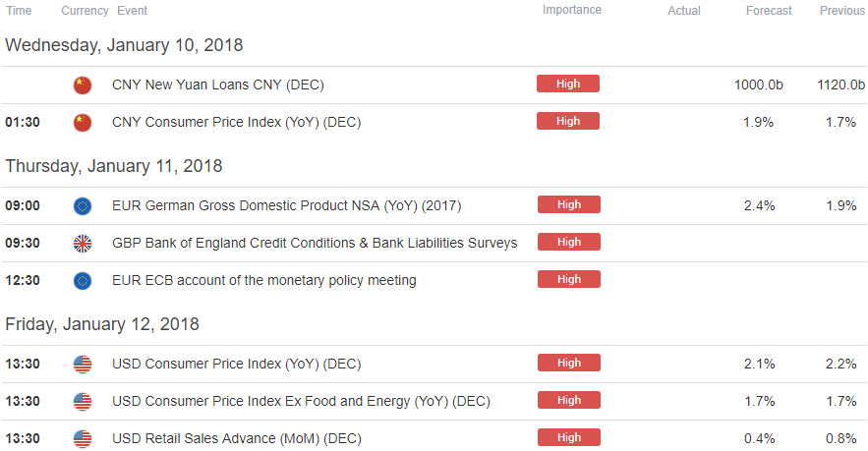The height and width of the screenshot is (451, 868).
Task: Click US flag icon beside USD Consumer Price Index (YoY)
Action: coord(83,365)
